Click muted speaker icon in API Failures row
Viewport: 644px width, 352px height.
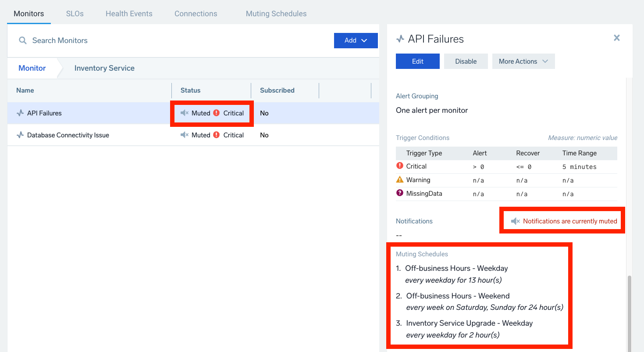[x=185, y=113]
